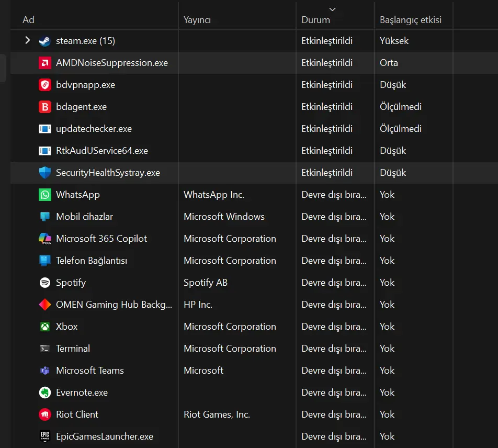Click the bdvpnapp.exe VPN icon
498x448 pixels.
pyautogui.click(x=45, y=85)
